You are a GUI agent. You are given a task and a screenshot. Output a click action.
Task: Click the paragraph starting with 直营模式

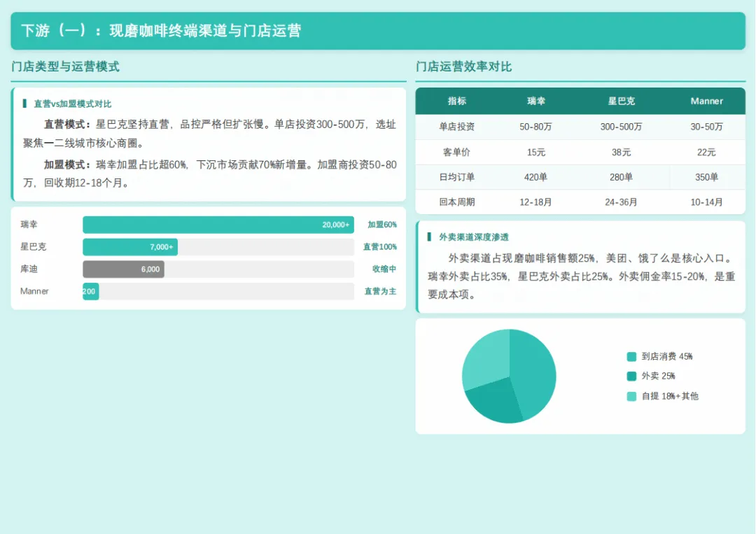[209, 134]
